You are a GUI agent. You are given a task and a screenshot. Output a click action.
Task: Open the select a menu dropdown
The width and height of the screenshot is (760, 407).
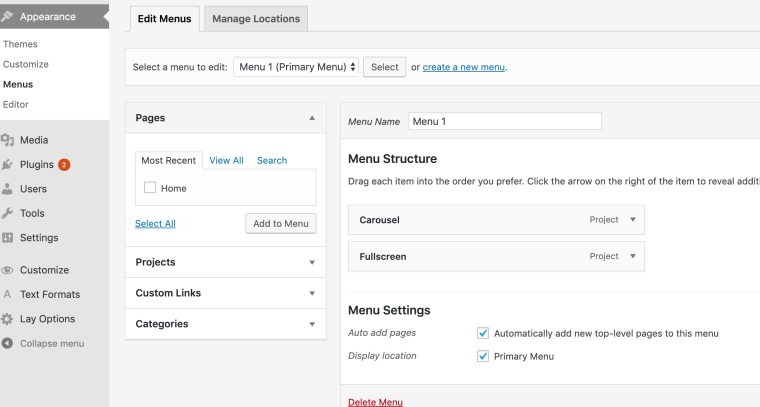[x=296, y=67]
